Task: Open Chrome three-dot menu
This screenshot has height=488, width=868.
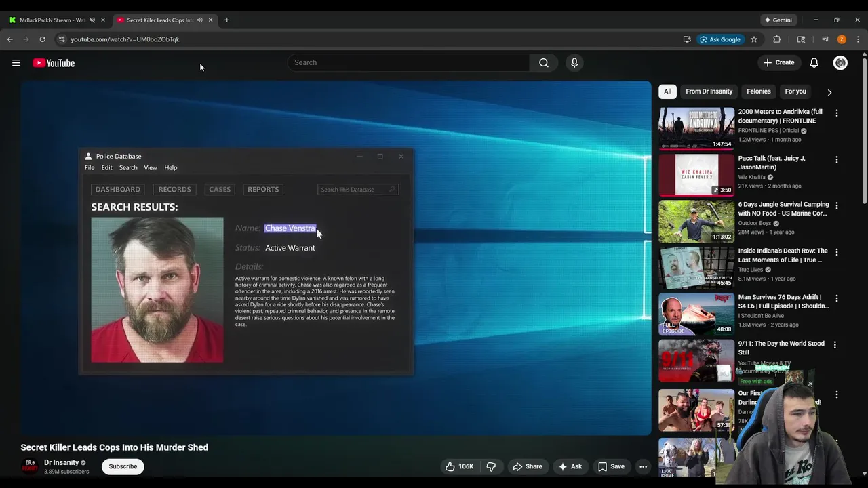Action: pos(858,39)
